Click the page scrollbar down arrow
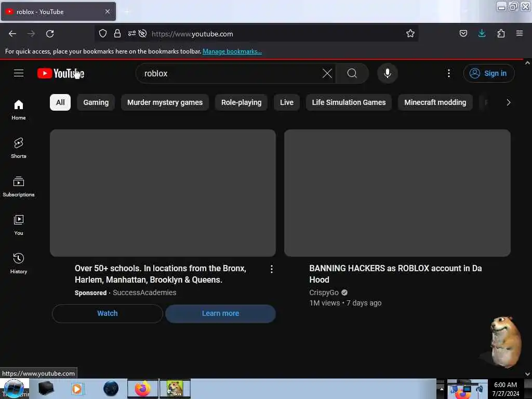 (527, 374)
